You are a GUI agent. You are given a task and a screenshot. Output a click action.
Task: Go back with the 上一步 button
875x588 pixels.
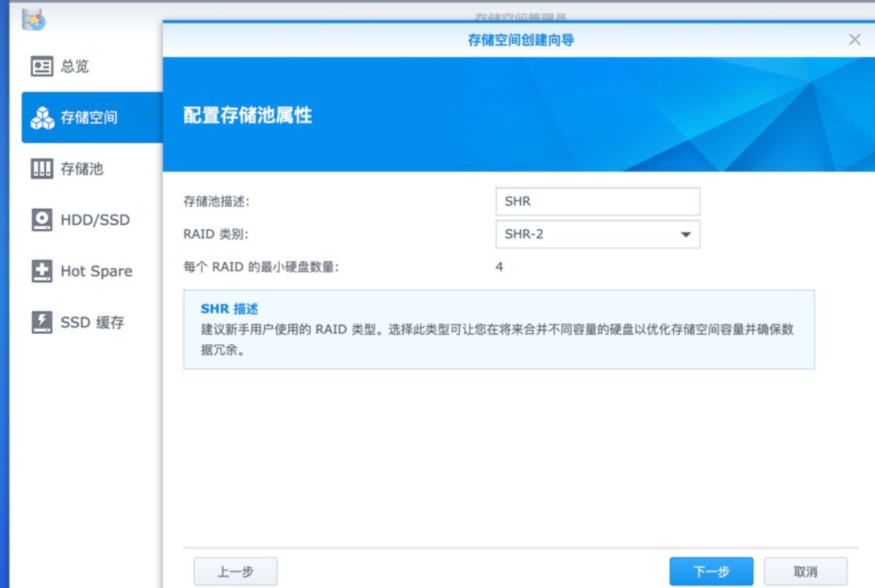point(235,572)
